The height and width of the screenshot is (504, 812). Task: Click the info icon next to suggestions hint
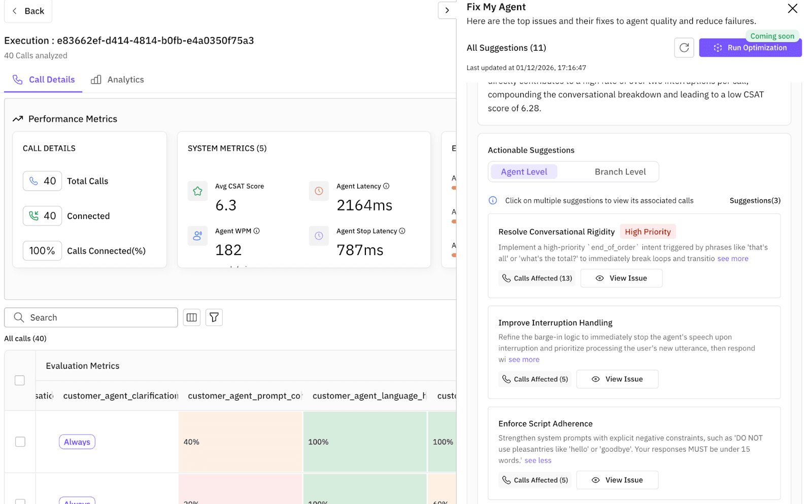[x=493, y=200]
